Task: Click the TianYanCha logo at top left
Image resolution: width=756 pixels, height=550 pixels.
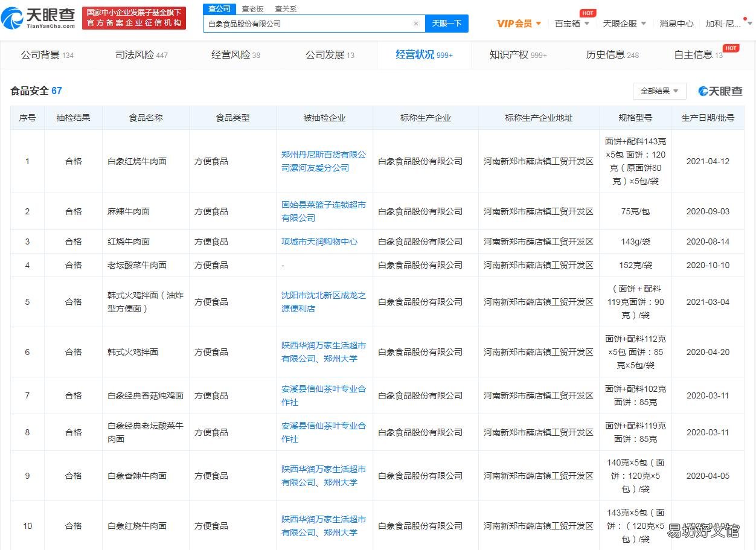Action: (x=39, y=18)
